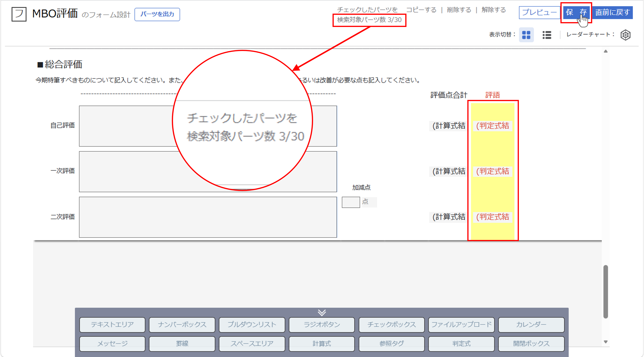This screenshot has width=644, height=357.
Task: Switch to grid tile display view
Action: (526, 35)
